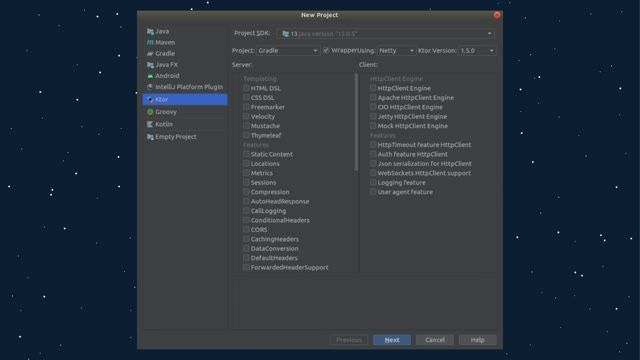Check the Metrics feature
This screenshot has width=640, height=360.
coord(246,173)
